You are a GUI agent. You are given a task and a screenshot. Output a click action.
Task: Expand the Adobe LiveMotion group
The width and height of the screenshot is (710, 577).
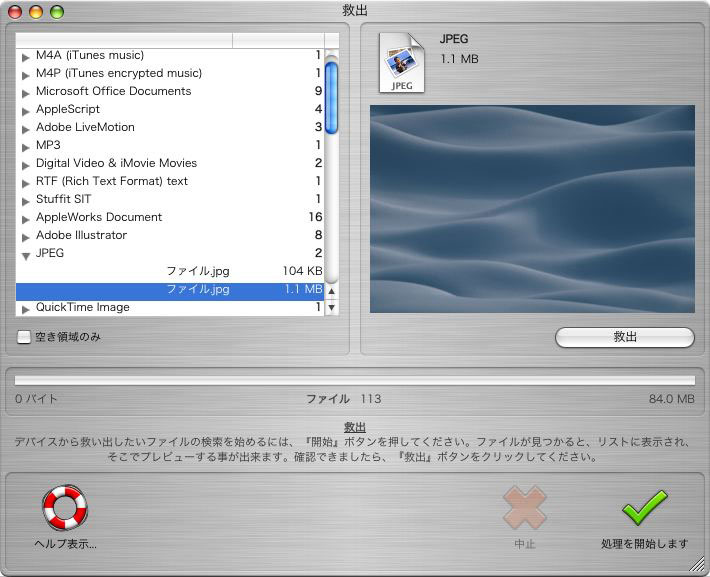(x=26, y=129)
